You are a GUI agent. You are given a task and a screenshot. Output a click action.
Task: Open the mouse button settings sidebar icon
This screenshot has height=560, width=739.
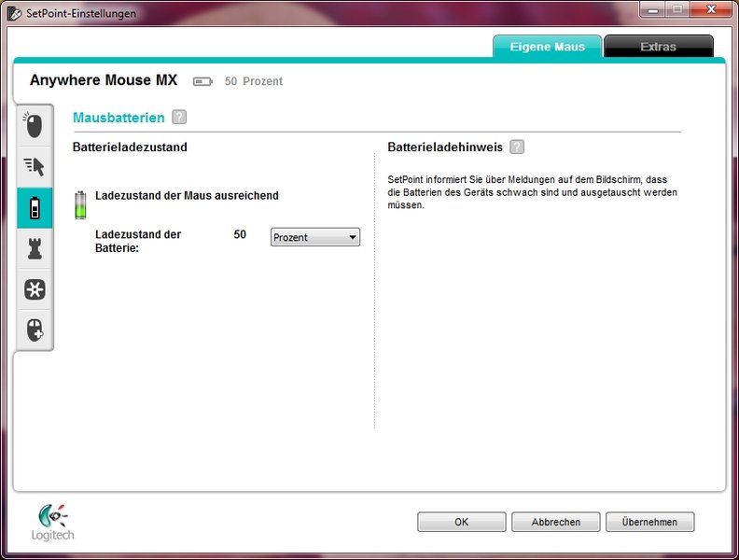pyautogui.click(x=34, y=125)
